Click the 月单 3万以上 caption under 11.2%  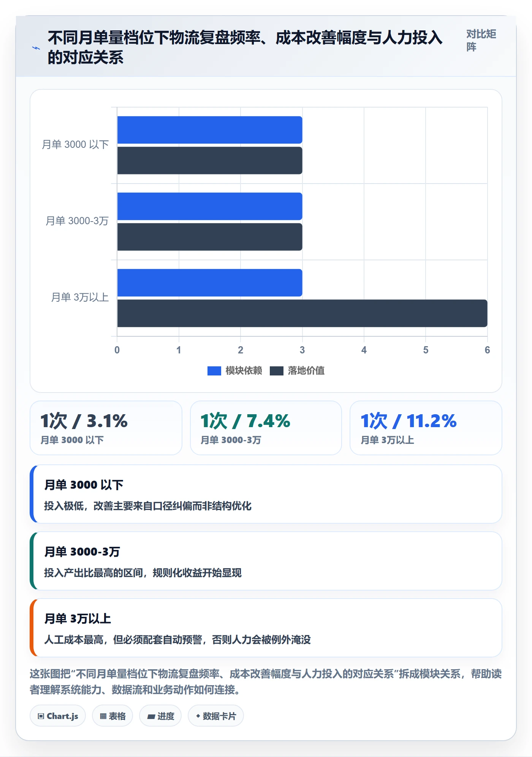coord(387,440)
